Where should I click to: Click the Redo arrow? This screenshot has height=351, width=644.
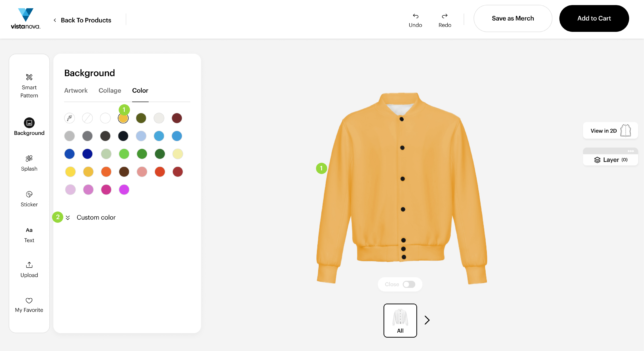tap(445, 16)
